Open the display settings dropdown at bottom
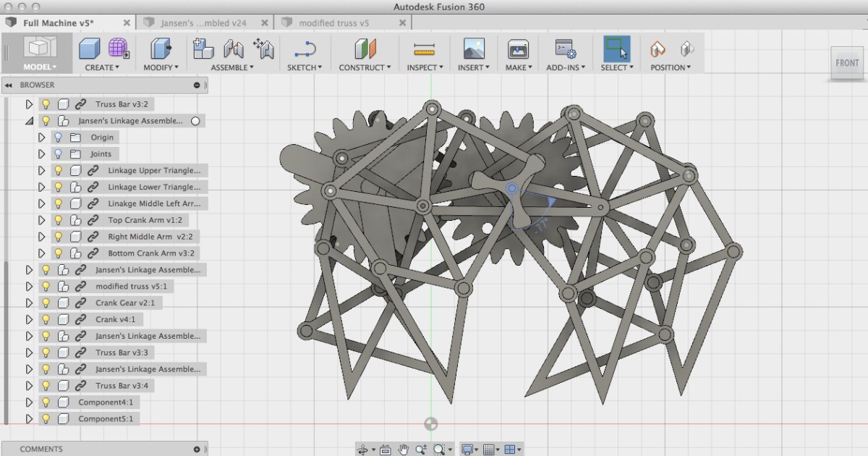 469,449
